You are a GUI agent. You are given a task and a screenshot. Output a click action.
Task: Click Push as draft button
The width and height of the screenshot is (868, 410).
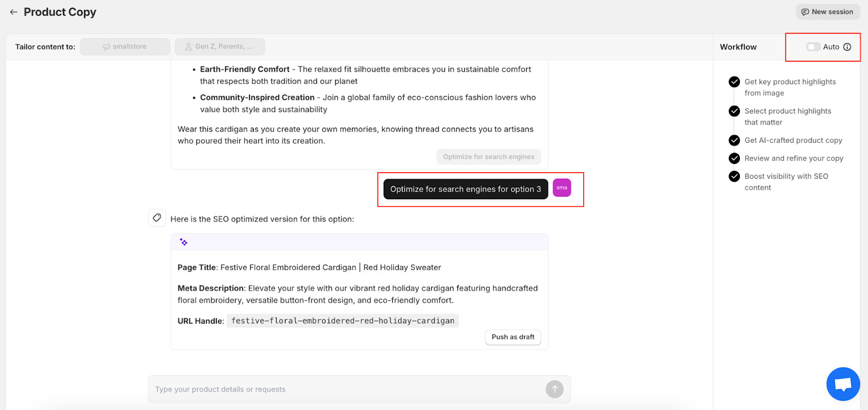point(513,337)
